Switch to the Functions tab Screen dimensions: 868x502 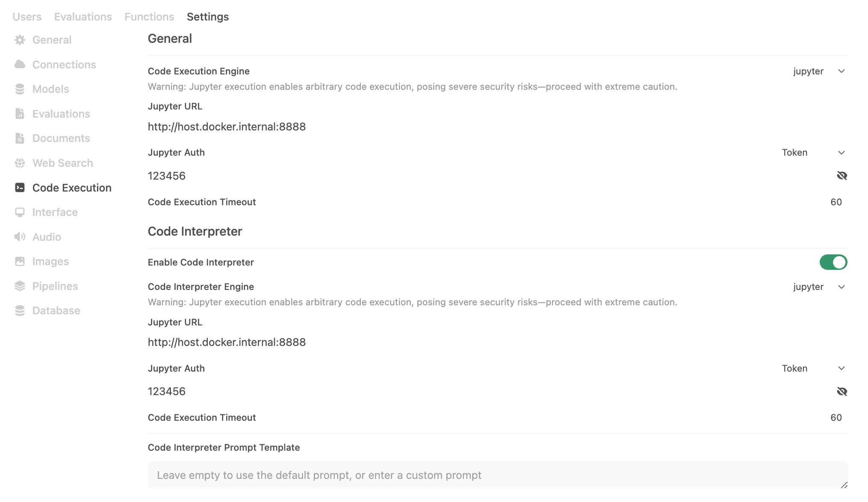[149, 16]
